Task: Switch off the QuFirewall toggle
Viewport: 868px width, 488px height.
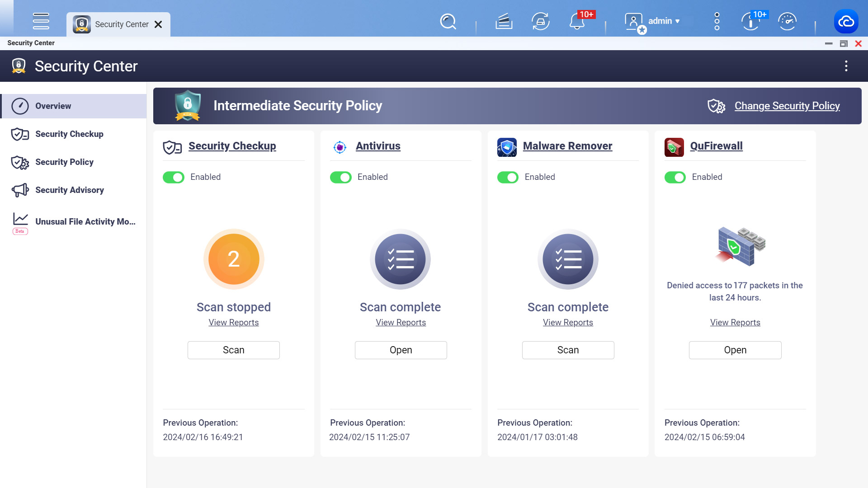Action: 675,177
